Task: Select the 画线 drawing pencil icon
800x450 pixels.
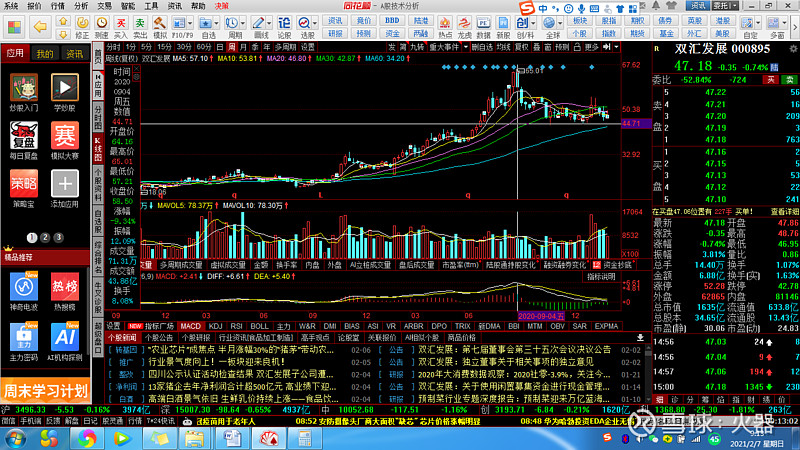Action: [x=259, y=27]
